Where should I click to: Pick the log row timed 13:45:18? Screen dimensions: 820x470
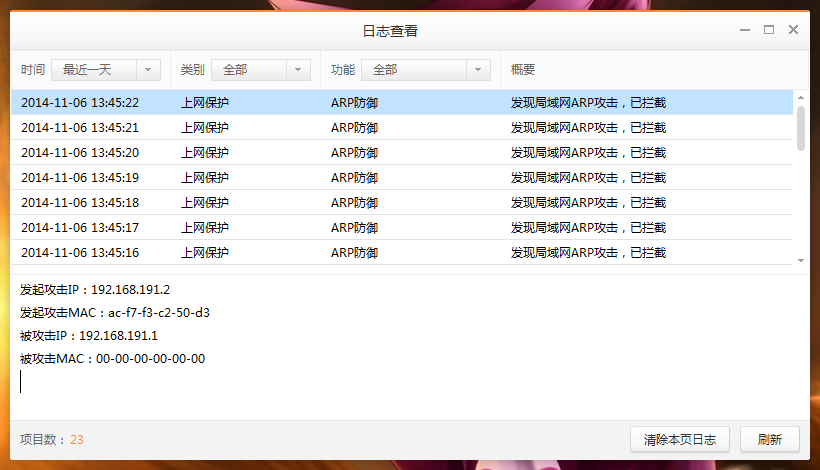tap(400, 202)
